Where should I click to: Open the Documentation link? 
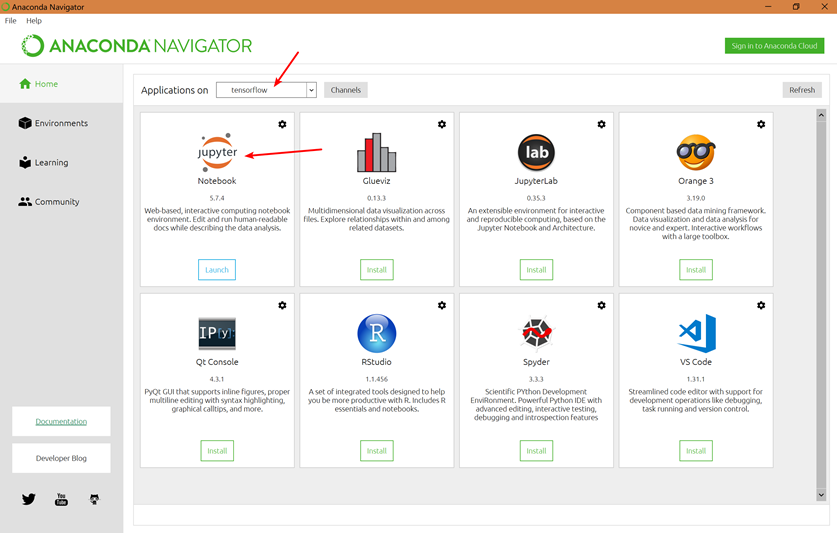click(61, 421)
